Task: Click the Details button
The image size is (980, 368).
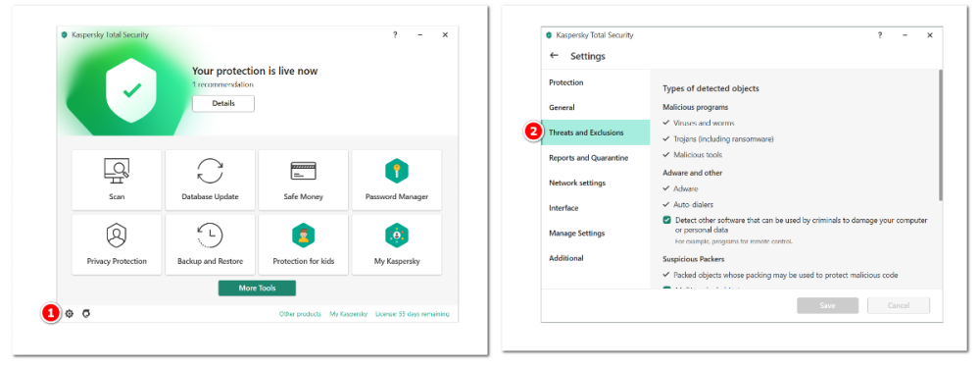Action: coord(223,103)
